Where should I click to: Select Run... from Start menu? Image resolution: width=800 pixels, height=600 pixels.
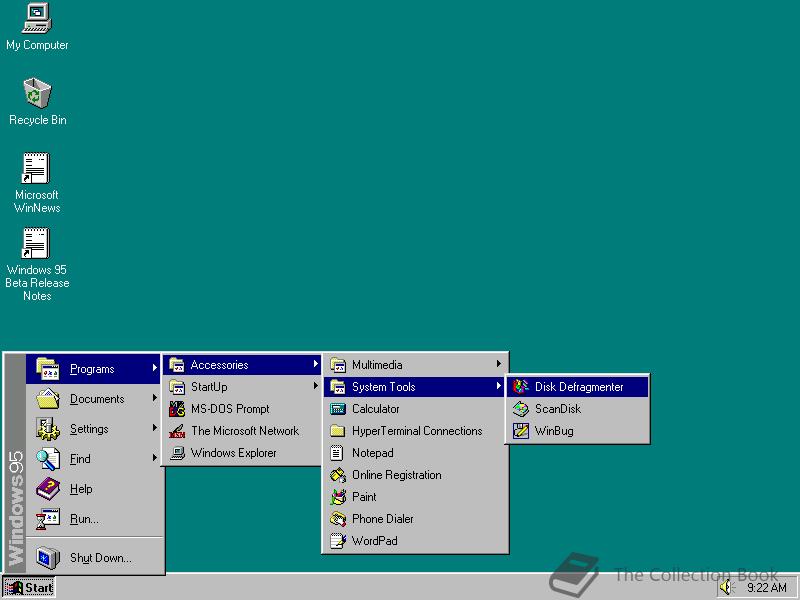pyautogui.click(x=93, y=519)
